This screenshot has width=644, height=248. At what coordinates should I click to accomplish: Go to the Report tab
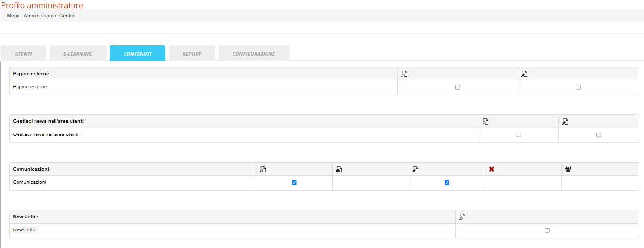[x=192, y=54]
